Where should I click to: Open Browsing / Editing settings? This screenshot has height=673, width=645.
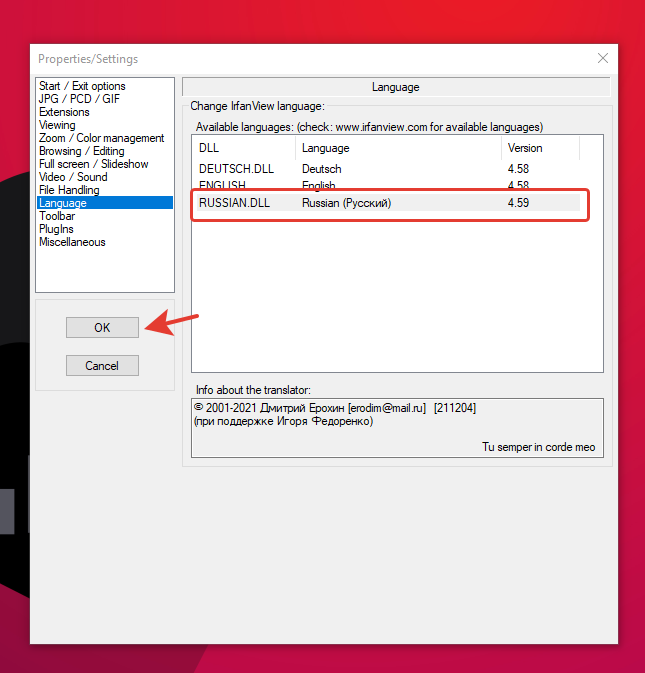point(82,151)
